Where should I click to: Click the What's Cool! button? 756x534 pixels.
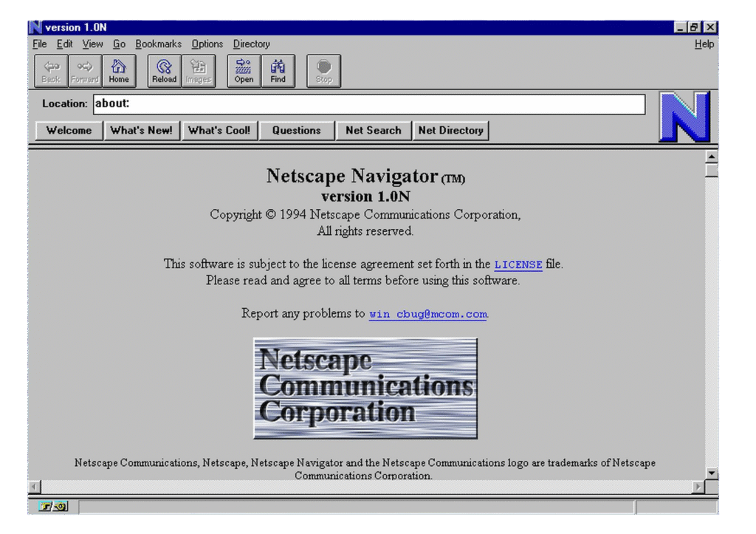point(219,130)
